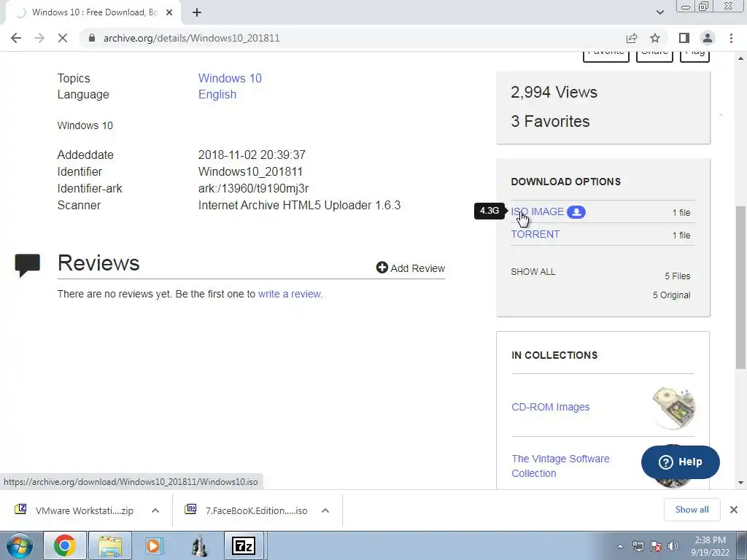The width and height of the screenshot is (747, 560).
Task: Click the network tray icon
Action: pos(638,546)
